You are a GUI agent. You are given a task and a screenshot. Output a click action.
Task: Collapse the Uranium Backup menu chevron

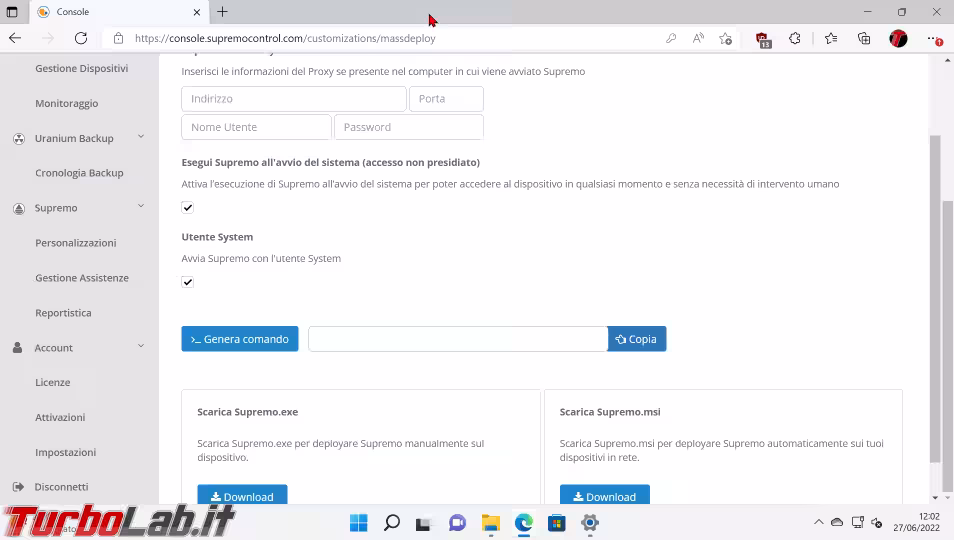[140, 137]
